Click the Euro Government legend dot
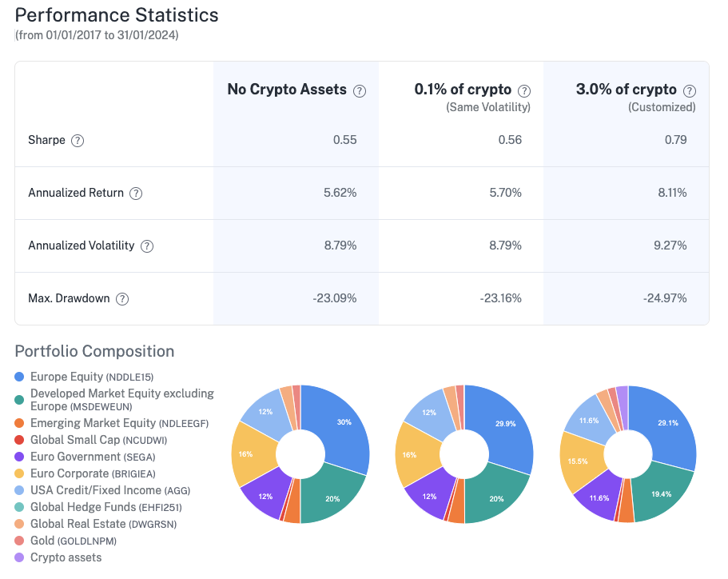Screen dimensions: 728x579 (x=20, y=457)
